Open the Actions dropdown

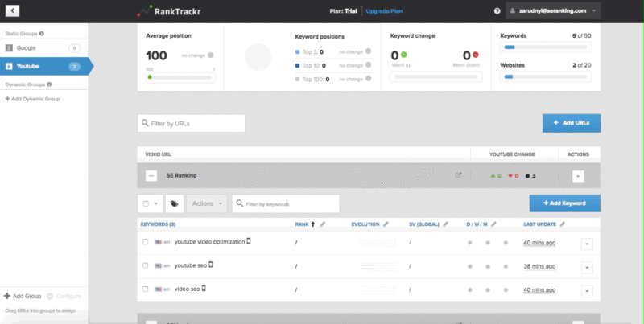pos(208,203)
